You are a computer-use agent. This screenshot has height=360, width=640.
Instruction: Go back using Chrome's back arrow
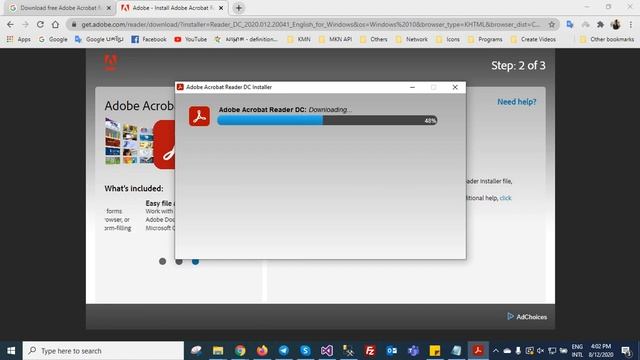pos(10,24)
